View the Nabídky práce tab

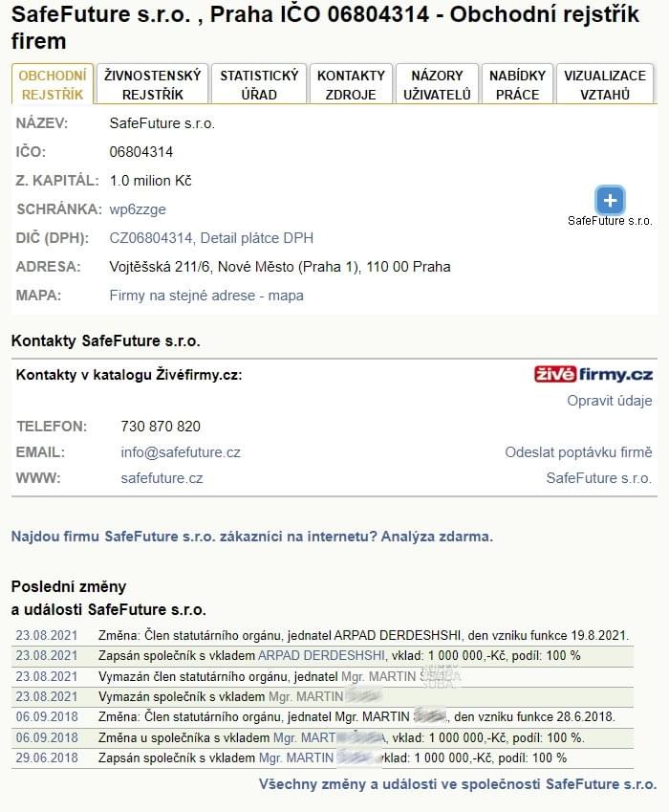[x=517, y=85]
